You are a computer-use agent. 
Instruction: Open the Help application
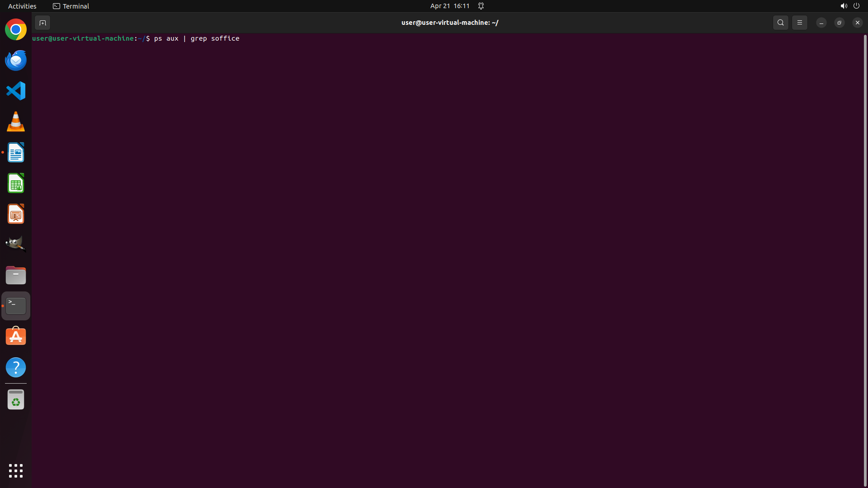click(x=16, y=367)
